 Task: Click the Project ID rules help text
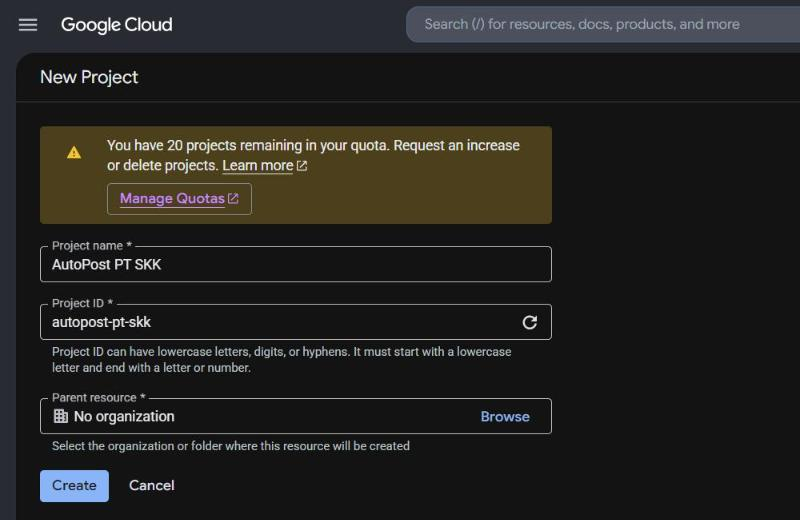click(282, 359)
